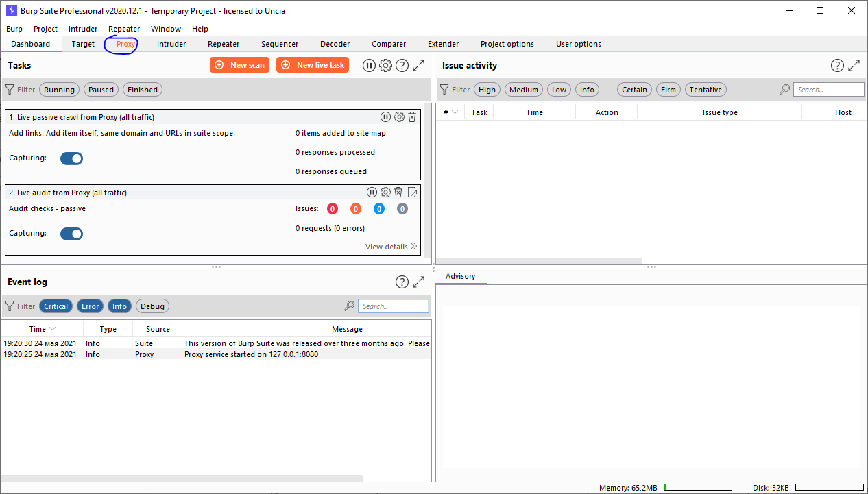Expand the Event log panel
868x494 pixels.
tap(419, 282)
